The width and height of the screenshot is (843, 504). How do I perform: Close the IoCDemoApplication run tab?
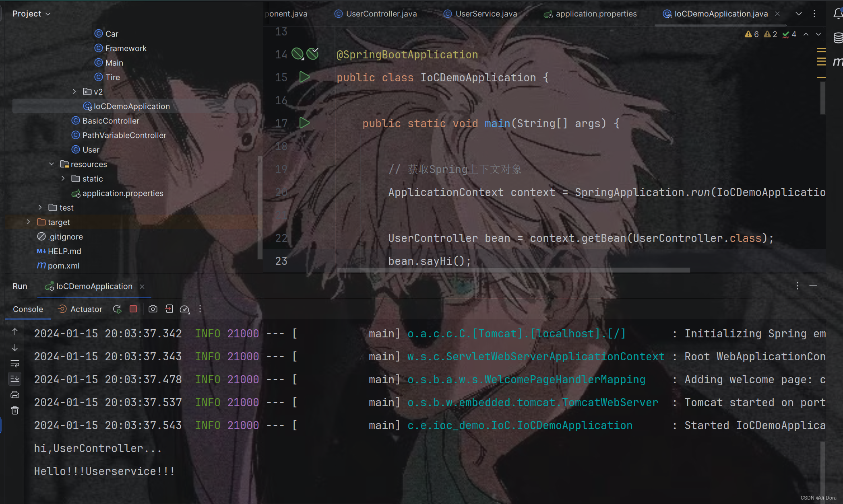pos(142,287)
